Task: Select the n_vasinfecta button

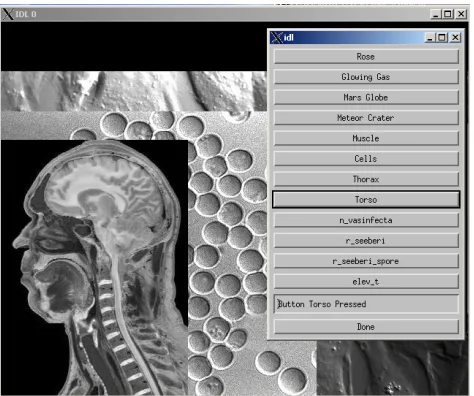Action: 366,220
